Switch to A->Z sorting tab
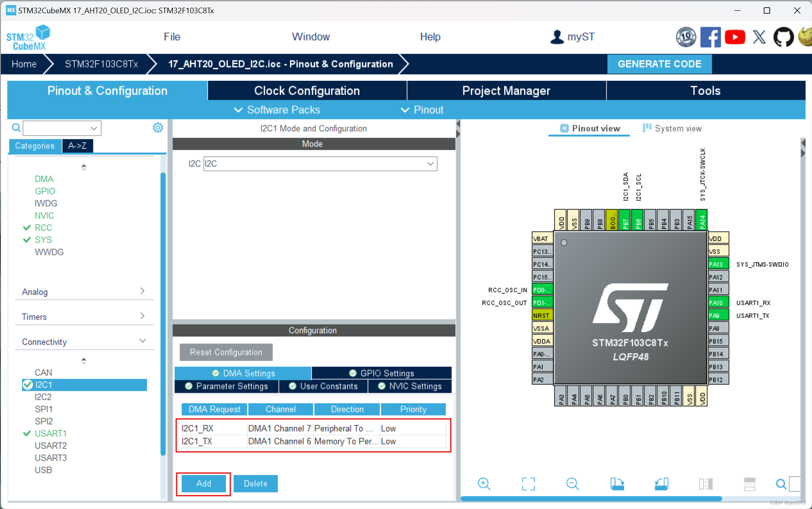The width and height of the screenshot is (812, 509). click(x=77, y=146)
